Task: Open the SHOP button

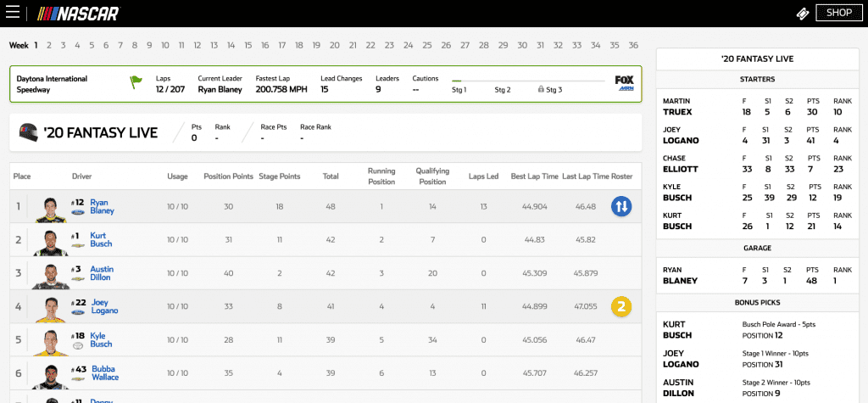Action: pos(838,13)
